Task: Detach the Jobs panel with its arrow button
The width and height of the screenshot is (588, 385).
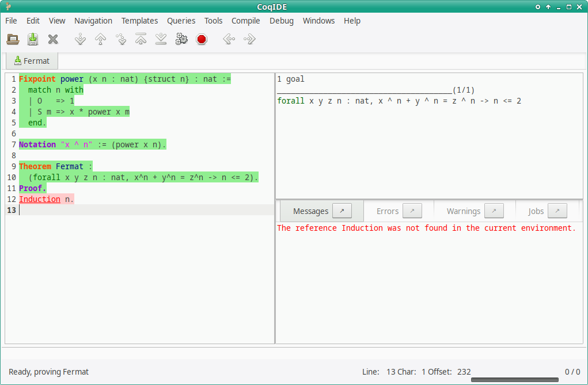Action: [557, 211]
